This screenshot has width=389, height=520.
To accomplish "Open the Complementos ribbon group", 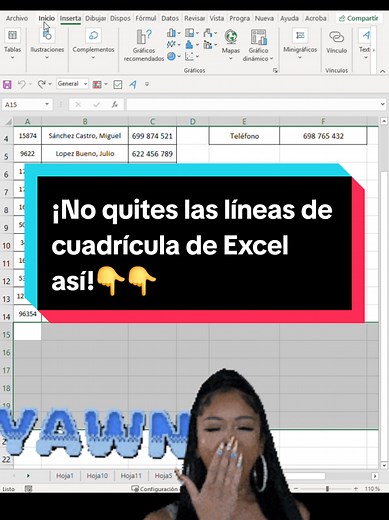I will pyautogui.click(x=93, y=44).
